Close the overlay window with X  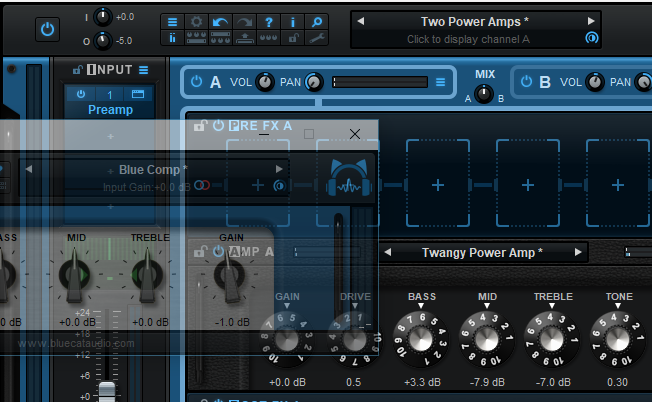click(x=355, y=134)
